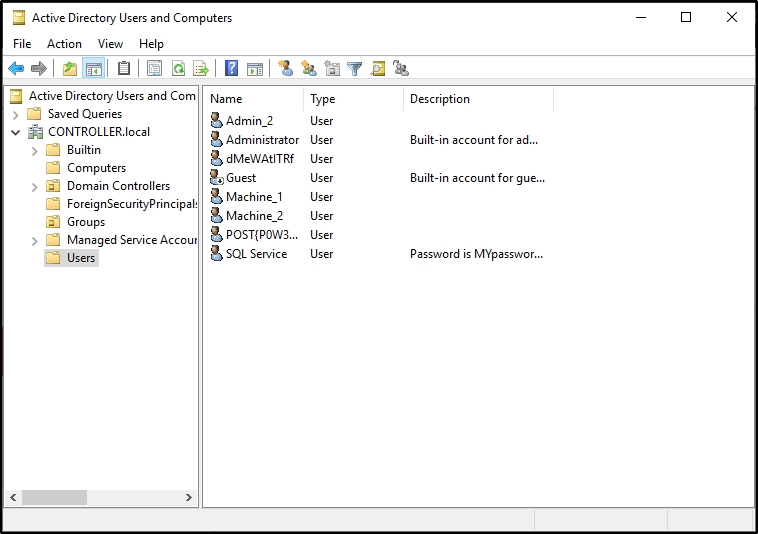Collapse the CONTROLLER.local domain node
758x534 pixels.
(x=16, y=132)
